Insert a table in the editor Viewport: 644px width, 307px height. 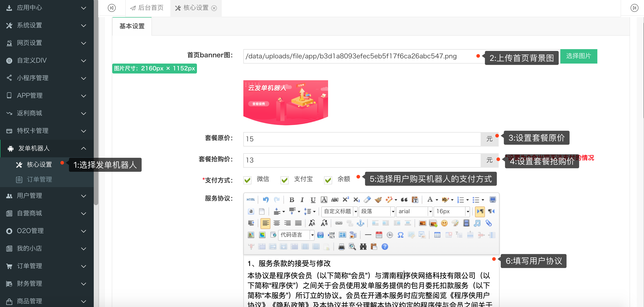click(437, 235)
